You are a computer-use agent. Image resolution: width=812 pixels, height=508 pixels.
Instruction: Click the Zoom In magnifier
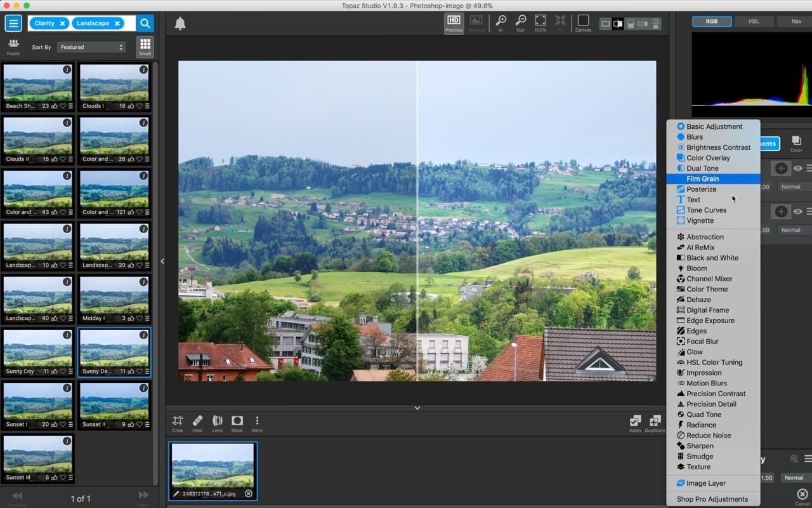pyautogui.click(x=501, y=23)
